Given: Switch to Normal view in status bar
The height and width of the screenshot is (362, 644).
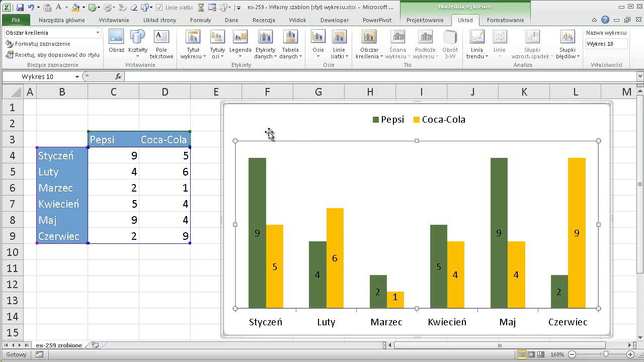Looking at the screenshot, I should tap(522, 354).
